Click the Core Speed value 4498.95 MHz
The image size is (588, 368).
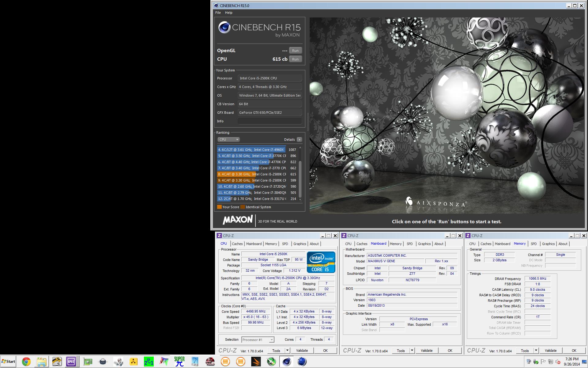(256, 311)
